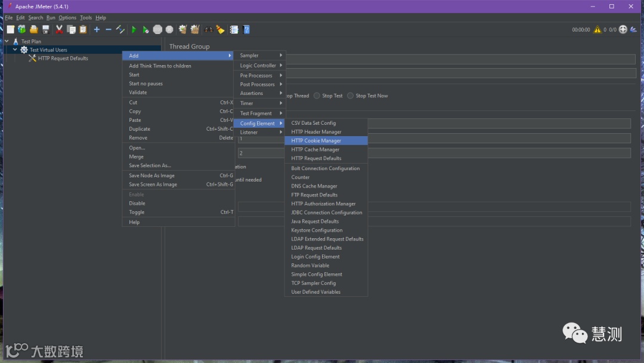Viewport: 644px width, 363px height.
Task: Open the File menu
Action: pos(8,18)
